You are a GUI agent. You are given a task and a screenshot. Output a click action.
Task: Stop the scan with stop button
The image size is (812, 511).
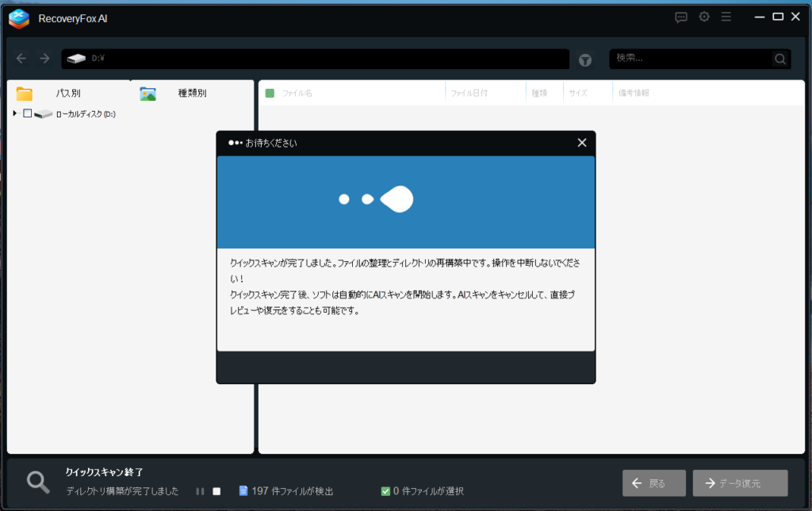(x=216, y=491)
